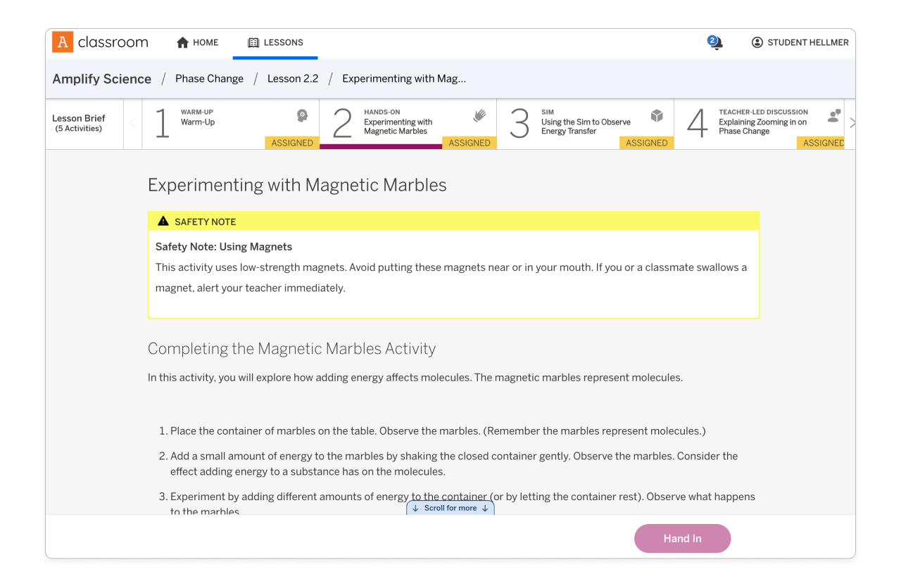Open the Phase Change breadcrumb link

[x=209, y=79]
